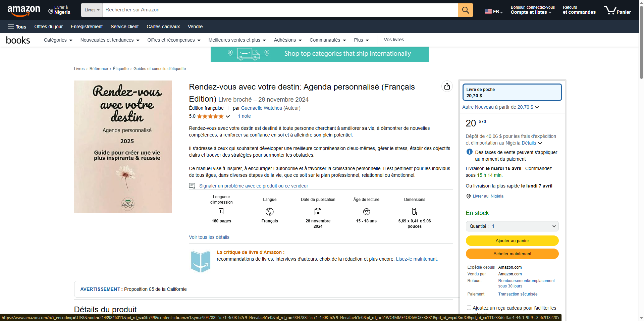Click Ajouter au panier button
Viewport: 644px width, 321px height.
(x=512, y=240)
